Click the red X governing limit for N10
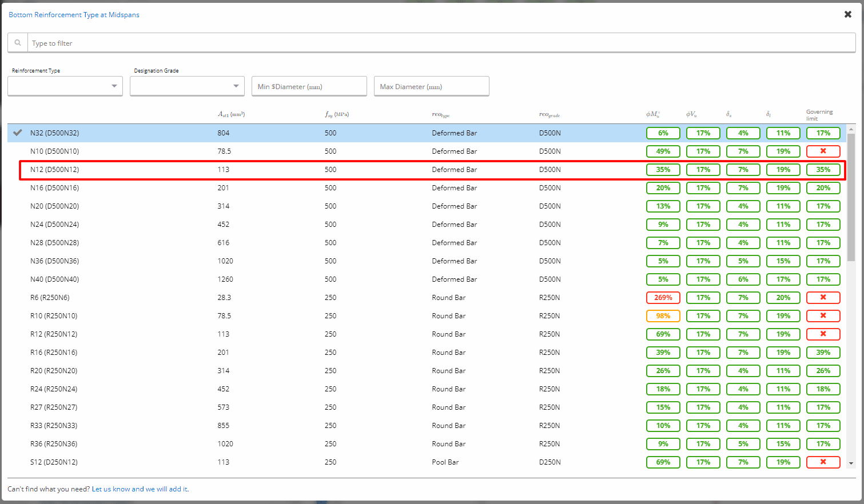Screen dimensions: 864x504 click(823, 151)
